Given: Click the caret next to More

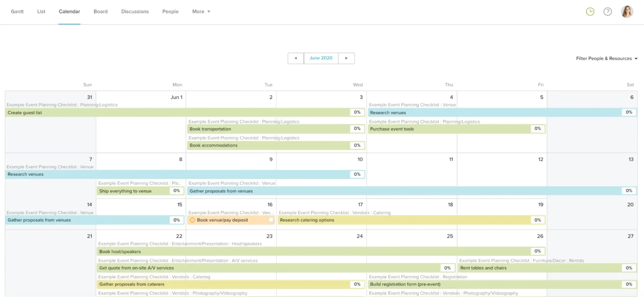Looking at the screenshot, I should tap(209, 11).
